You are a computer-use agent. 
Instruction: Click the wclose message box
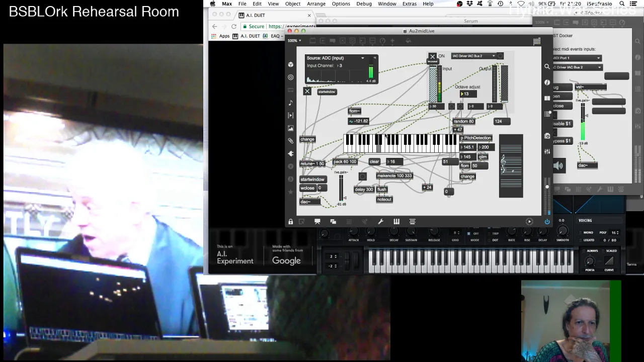(307, 188)
